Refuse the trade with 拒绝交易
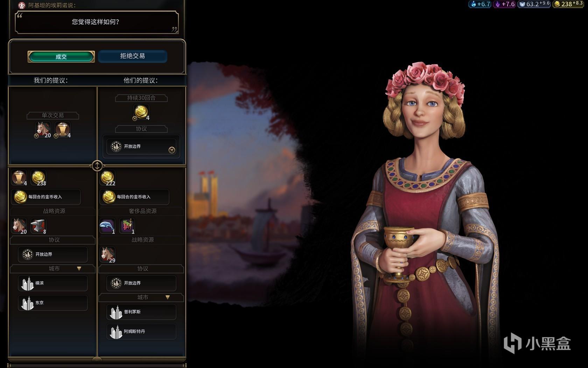This screenshot has width=588, height=368. click(x=132, y=56)
